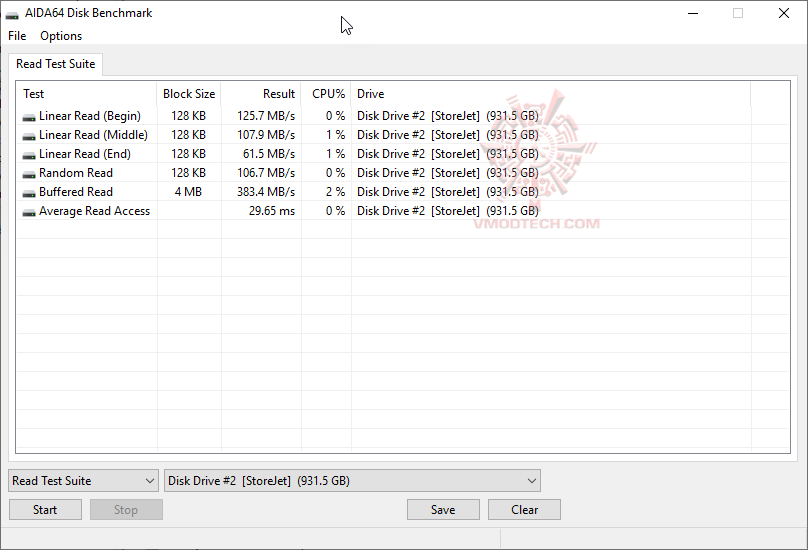Click the drive icon beside Average Read Access
The image size is (808, 550).
click(29, 212)
